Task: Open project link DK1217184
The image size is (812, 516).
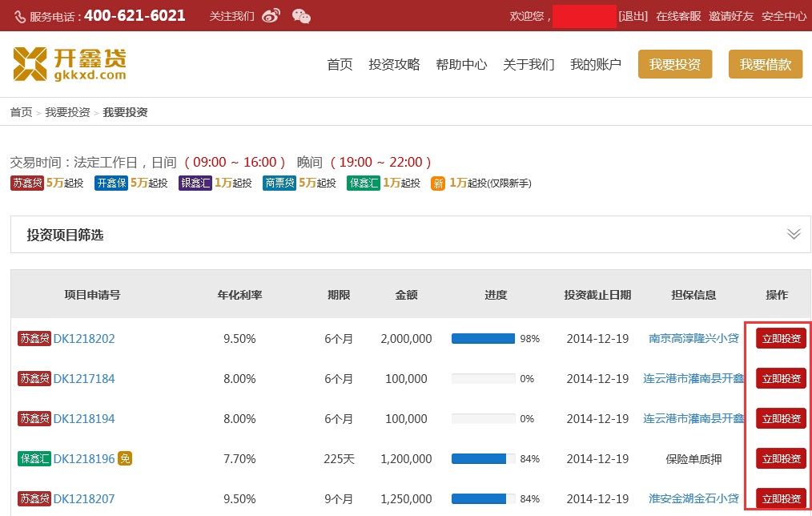Action: click(x=84, y=378)
